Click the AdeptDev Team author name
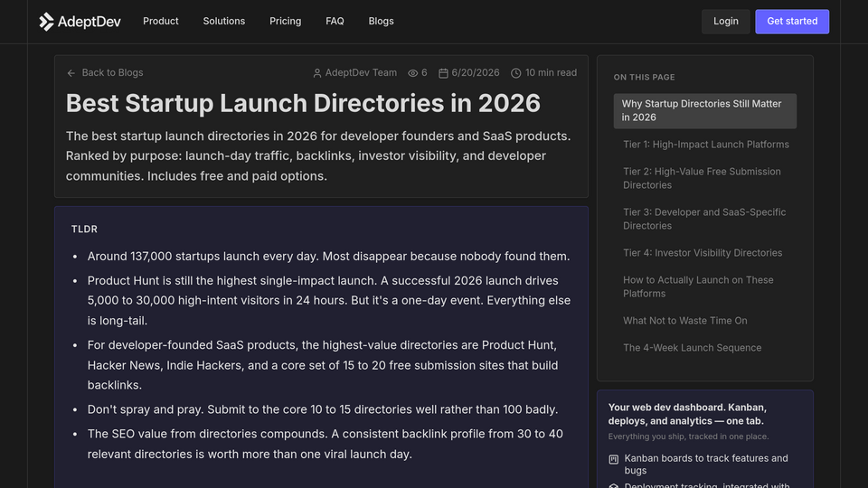Image resolution: width=868 pixels, height=488 pixels. coord(361,72)
